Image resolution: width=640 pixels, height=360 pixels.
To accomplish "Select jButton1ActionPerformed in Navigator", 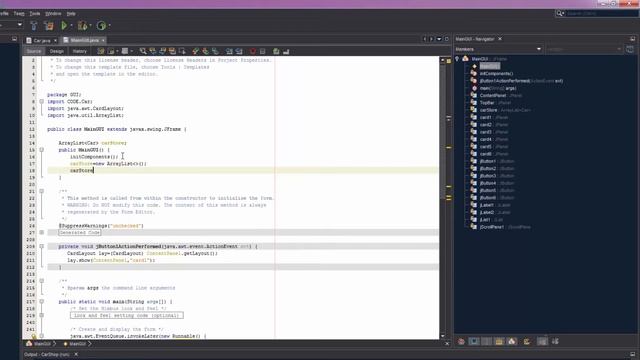I will click(x=521, y=81).
